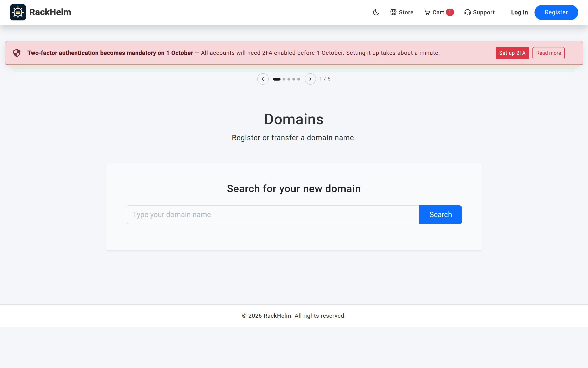The height and width of the screenshot is (368, 588).
Task: Click the shield icon in the 2FA banner
Action: 17,53
